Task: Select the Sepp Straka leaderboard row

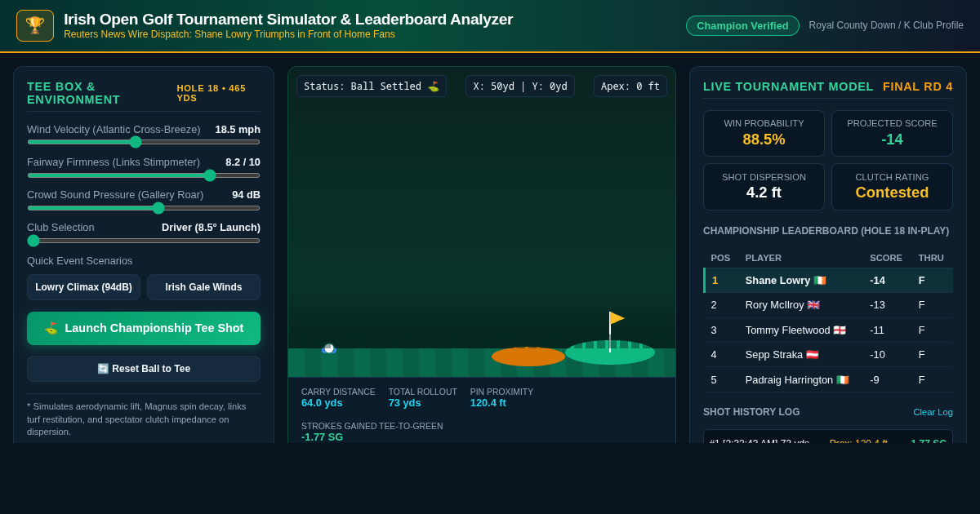Action: [828, 355]
